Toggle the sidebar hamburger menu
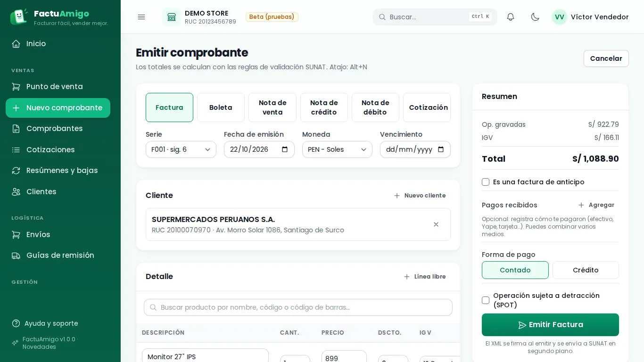Viewport: 644px width, 362px height. pyautogui.click(x=141, y=17)
